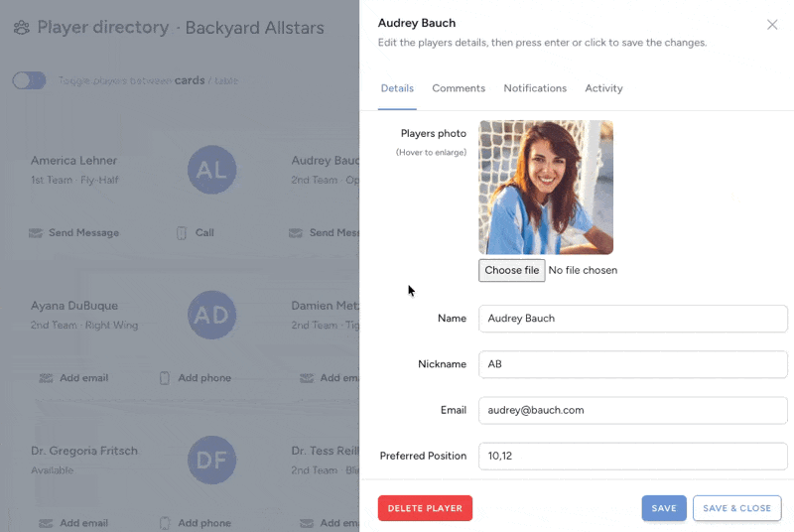Open the Notifications tab

535,88
